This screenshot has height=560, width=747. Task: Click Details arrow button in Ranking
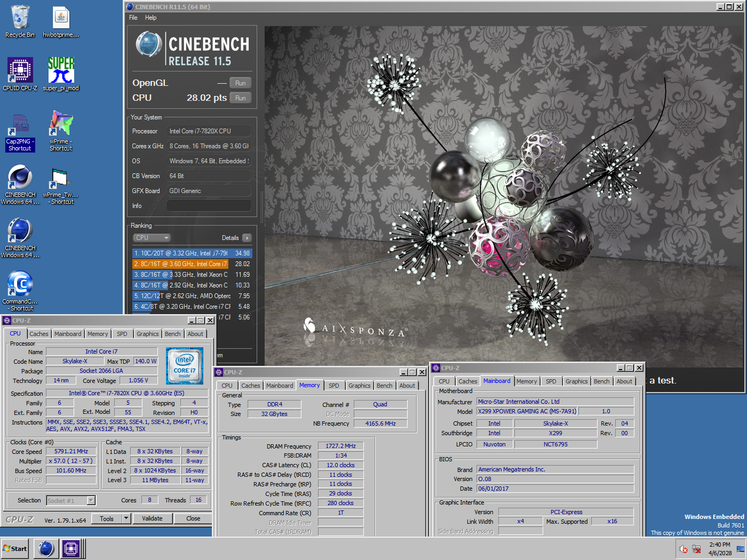coord(247,238)
